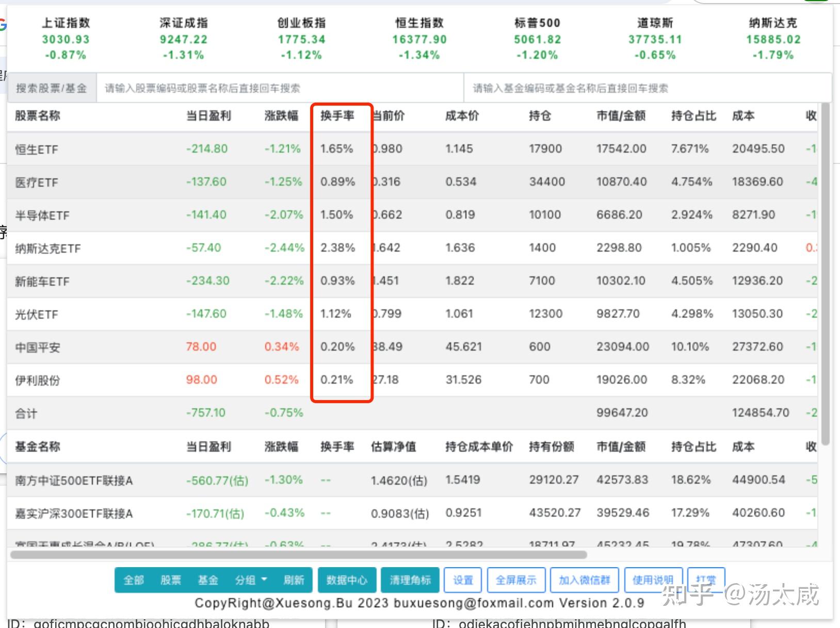Click the stock search input field
This screenshot has height=628, width=840.
click(280, 88)
